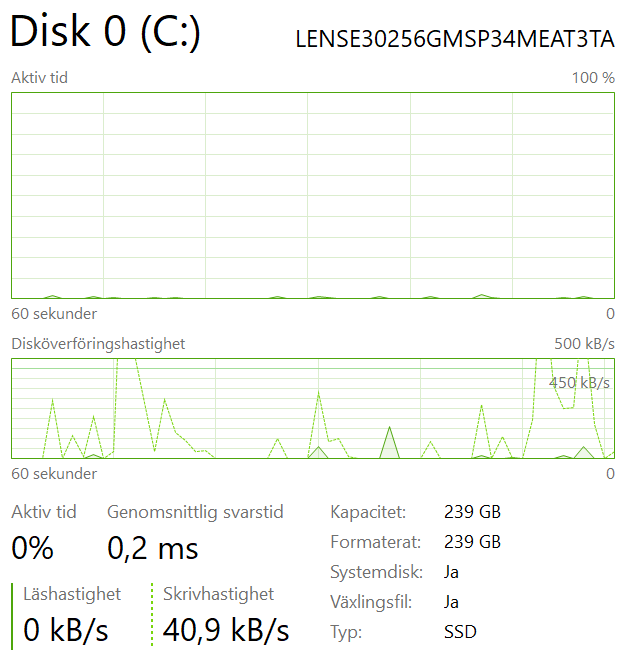The image size is (625, 664).
Task: Click the Systemdisk Ja value
Action: pyautogui.click(x=451, y=573)
